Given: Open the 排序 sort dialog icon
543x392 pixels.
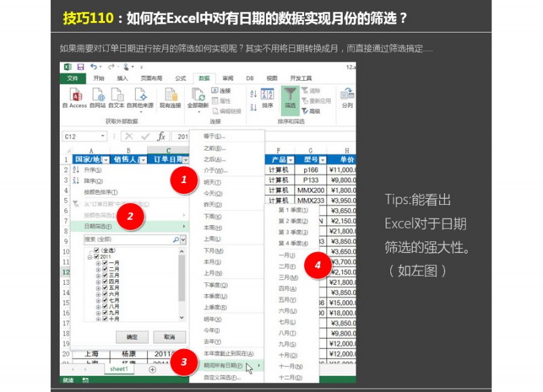Looking at the screenshot, I should (267, 94).
